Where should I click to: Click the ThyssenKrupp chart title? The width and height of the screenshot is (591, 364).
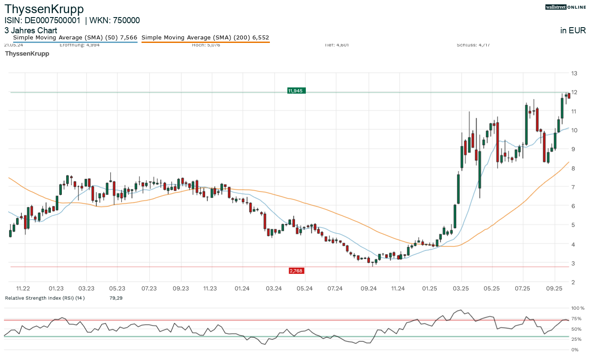tap(44, 9)
